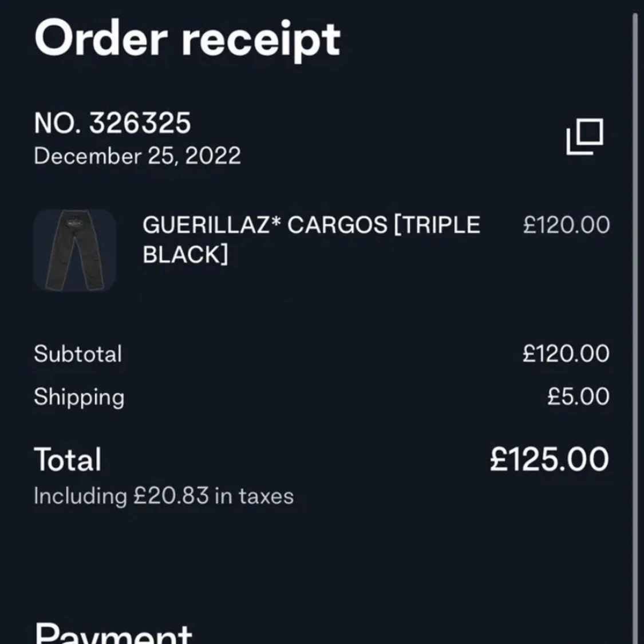Select the £5.00 shipping cost

coord(578,397)
